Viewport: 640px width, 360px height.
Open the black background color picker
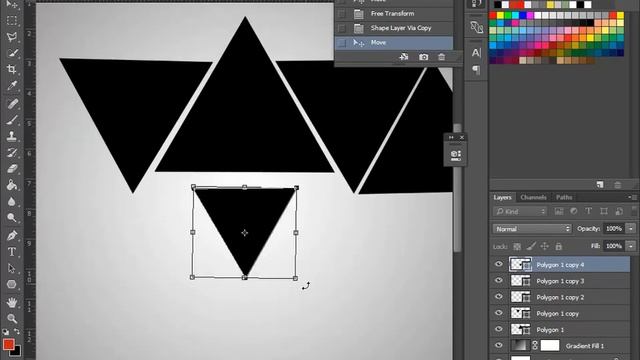tap(17, 352)
